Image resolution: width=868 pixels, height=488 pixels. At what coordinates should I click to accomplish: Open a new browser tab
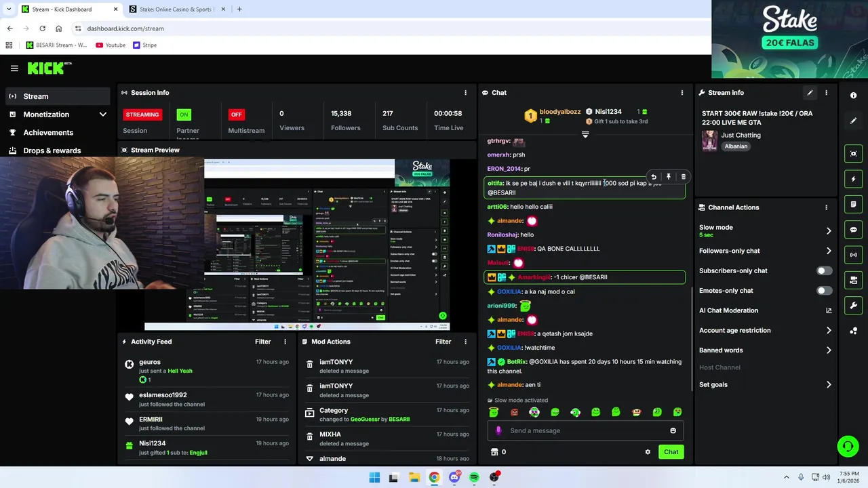[239, 9]
